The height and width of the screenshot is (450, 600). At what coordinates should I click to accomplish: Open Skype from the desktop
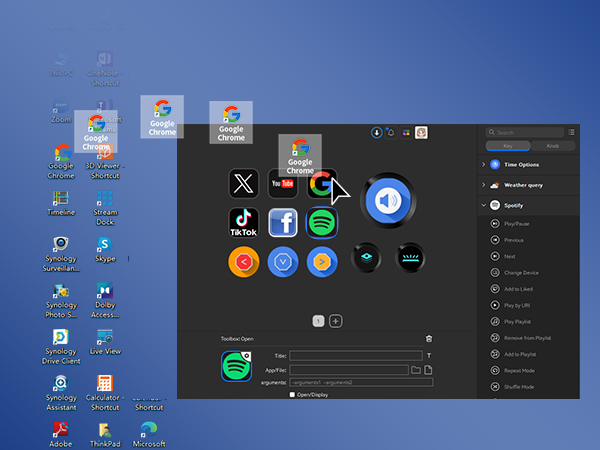pyautogui.click(x=105, y=245)
